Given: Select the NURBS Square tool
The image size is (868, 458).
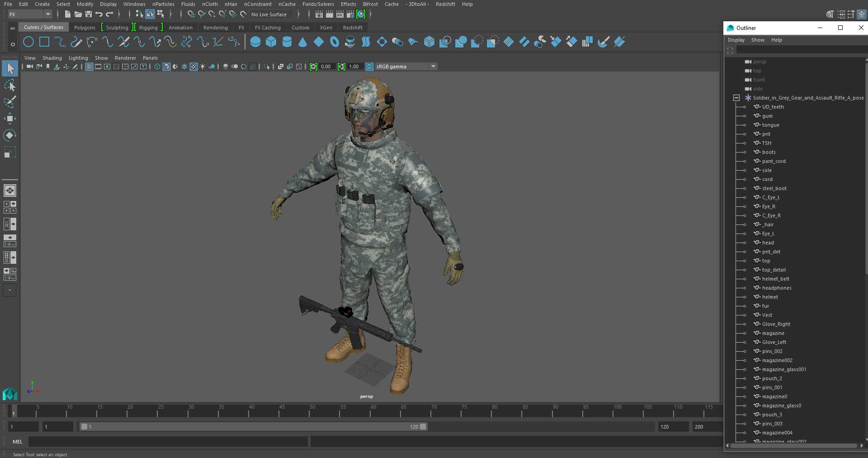Looking at the screenshot, I should point(44,42).
